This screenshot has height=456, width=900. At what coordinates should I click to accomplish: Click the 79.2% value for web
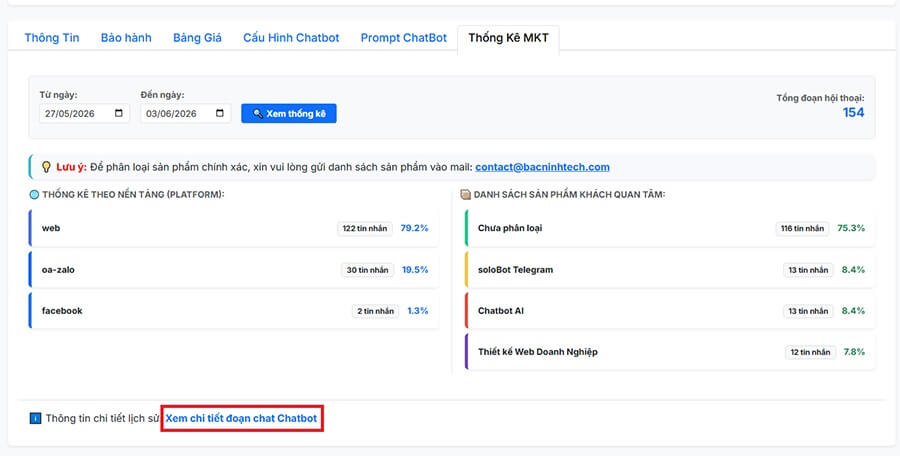point(414,228)
